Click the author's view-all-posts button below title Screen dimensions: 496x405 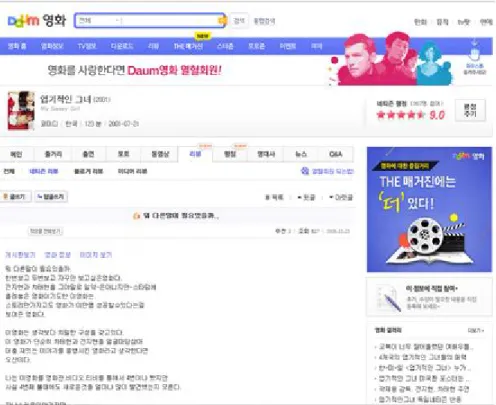point(45,231)
